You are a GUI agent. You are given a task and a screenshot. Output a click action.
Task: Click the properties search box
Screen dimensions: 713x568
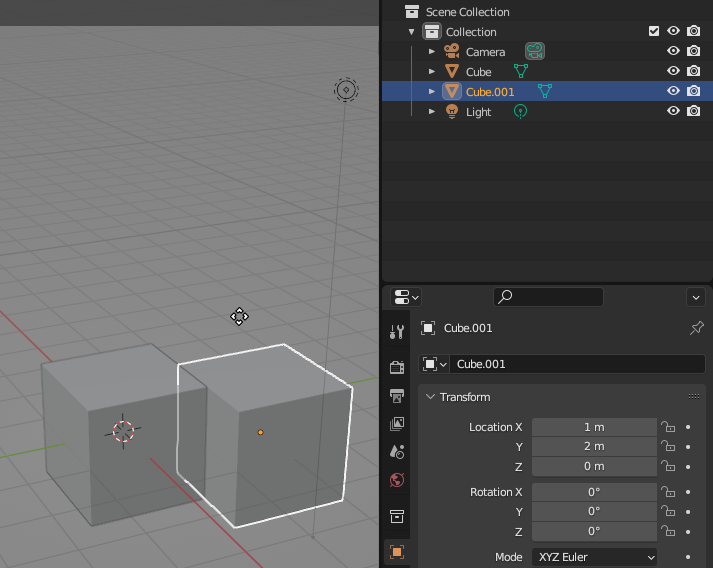coord(548,297)
